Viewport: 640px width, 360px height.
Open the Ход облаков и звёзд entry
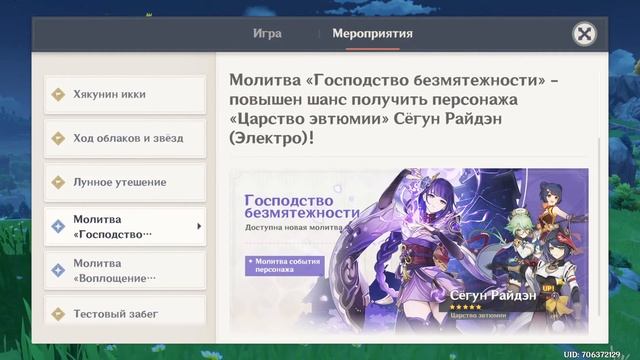tap(125, 138)
